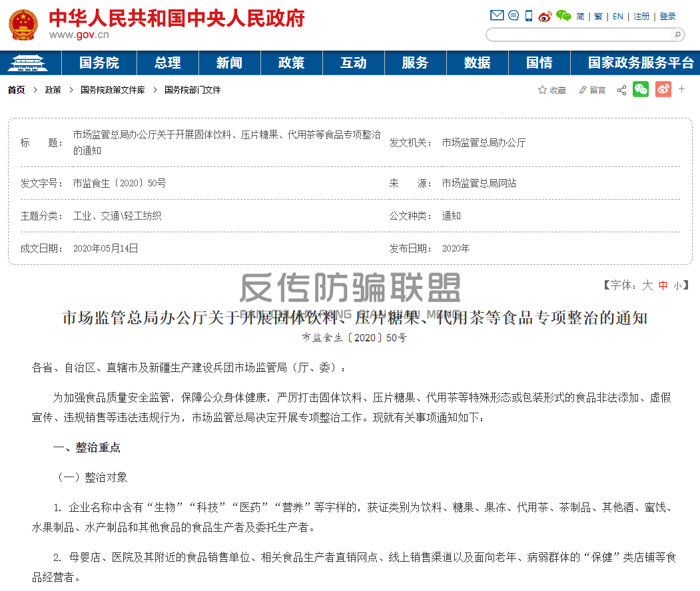Click the Weibo icon in top header
Viewport: 700px width, 591px height.
pyautogui.click(x=545, y=16)
